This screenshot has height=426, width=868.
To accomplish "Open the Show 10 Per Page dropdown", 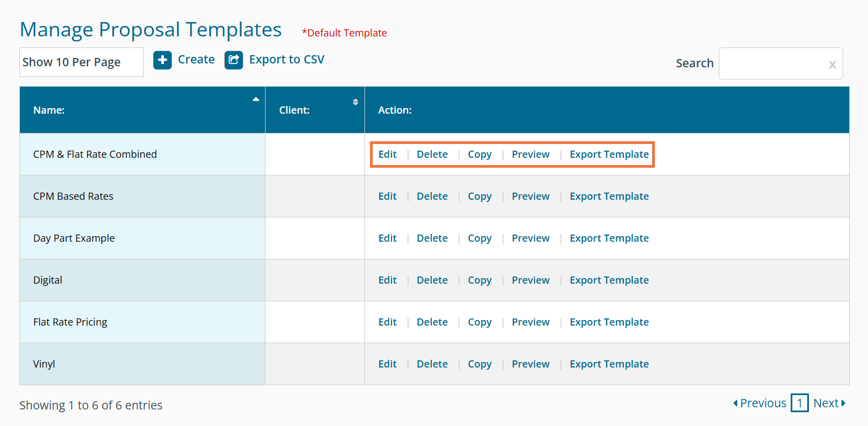I will tap(81, 62).
